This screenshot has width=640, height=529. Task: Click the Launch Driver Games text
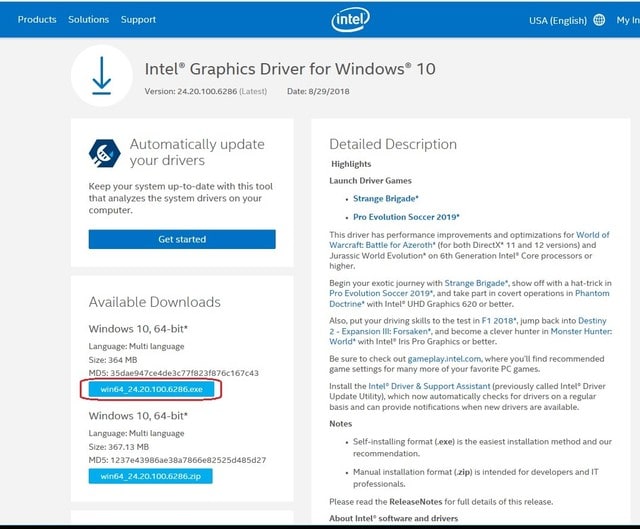click(x=370, y=180)
